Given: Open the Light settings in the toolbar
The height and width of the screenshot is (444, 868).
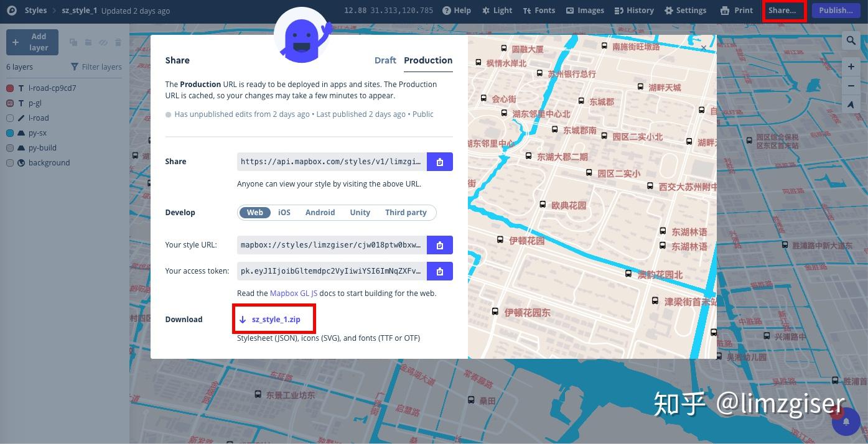Looking at the screenshot, I should [497, 10].
